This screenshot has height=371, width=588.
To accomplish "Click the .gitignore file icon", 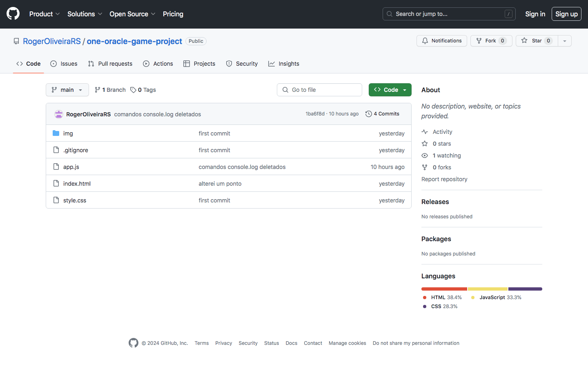I will point(56,150).
